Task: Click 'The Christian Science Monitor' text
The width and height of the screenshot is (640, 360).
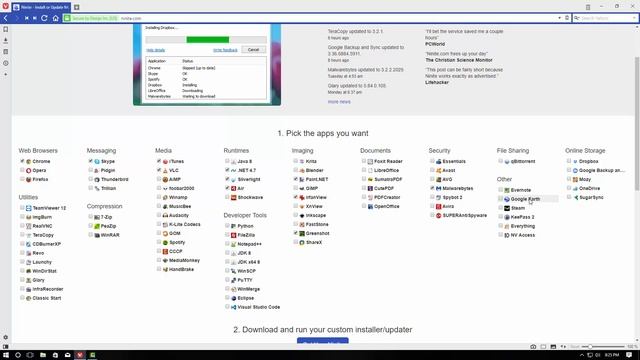Action: [459, 60]
